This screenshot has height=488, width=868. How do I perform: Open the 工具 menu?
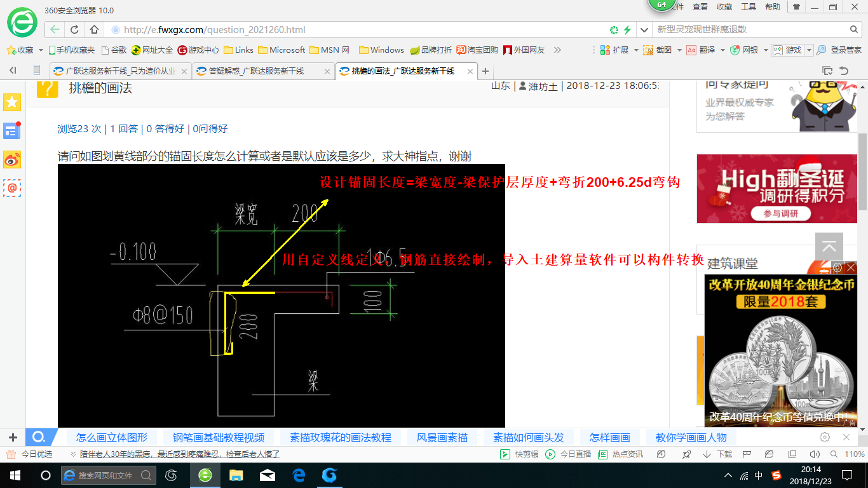click(x=749, y=7)
